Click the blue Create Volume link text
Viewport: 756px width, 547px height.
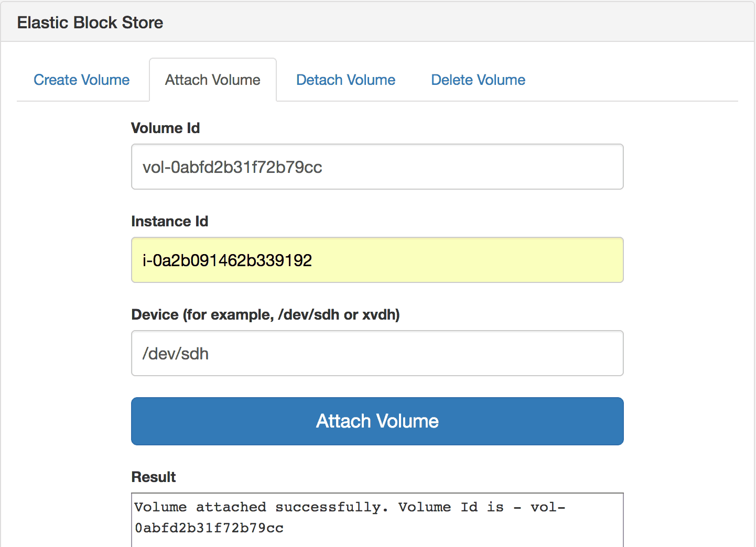click(x=82, y=80)
